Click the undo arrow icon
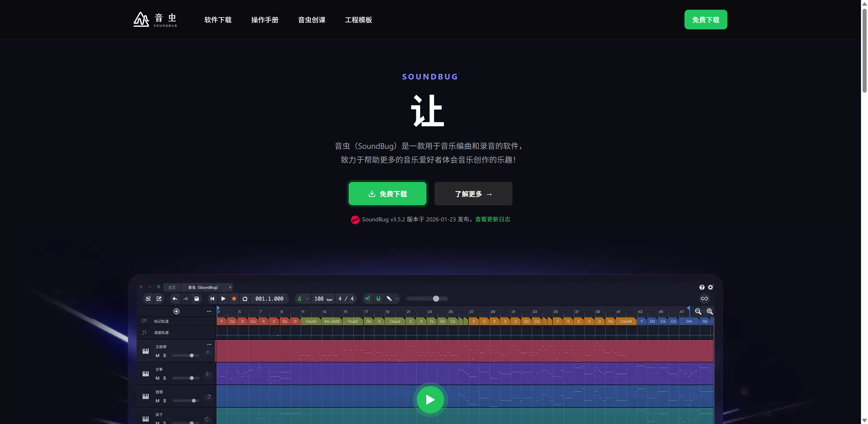This screenshot has height=424, width=868. (175, 299)
